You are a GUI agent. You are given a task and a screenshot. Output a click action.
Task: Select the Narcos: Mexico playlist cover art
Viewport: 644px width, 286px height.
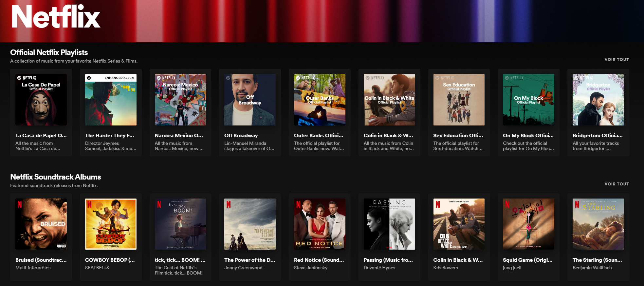coord(180,100)
